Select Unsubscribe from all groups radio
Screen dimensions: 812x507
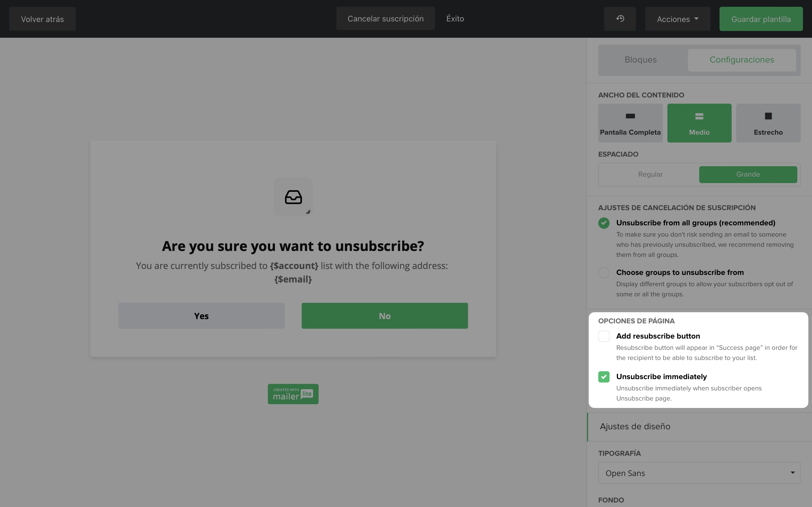click(604, 223)
